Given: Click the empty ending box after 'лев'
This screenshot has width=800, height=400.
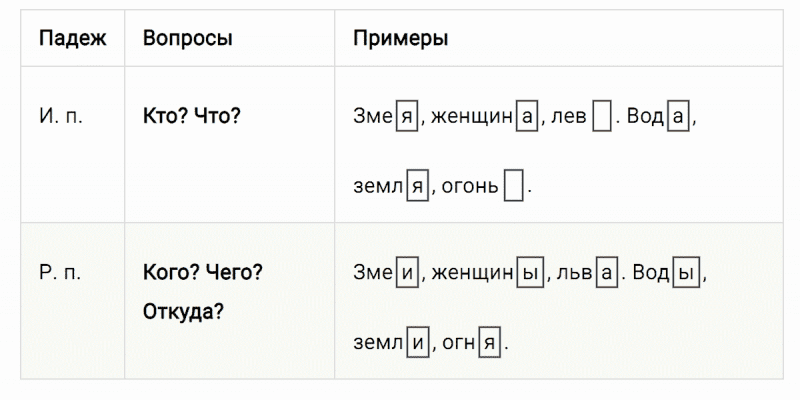Looking at the screenshot, I should click(601, 116).
